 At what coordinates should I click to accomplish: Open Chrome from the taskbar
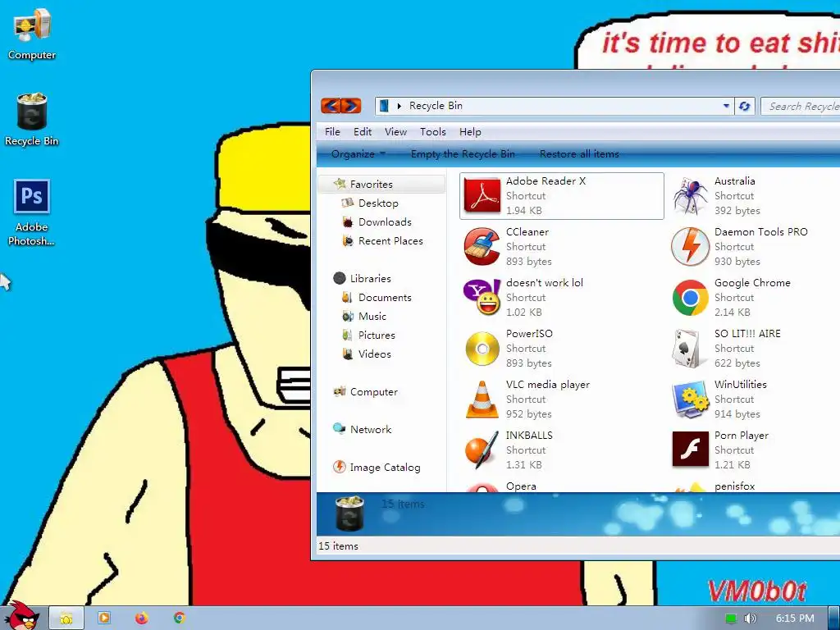pyautogui.click(x=180, y=618)
